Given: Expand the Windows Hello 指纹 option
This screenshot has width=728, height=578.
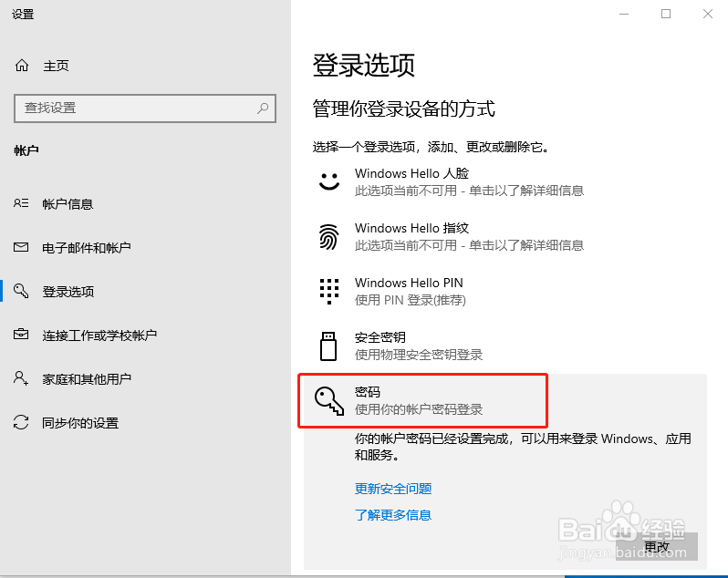Looking at the screenshot, I should pos(504,237).
